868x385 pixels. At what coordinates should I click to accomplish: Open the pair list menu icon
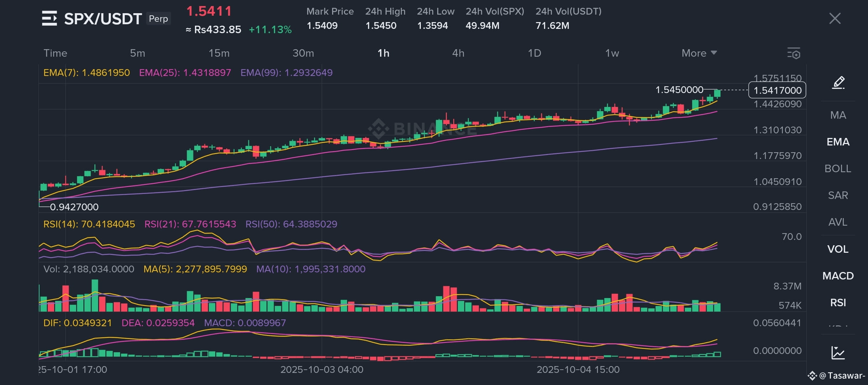(49, 19)
